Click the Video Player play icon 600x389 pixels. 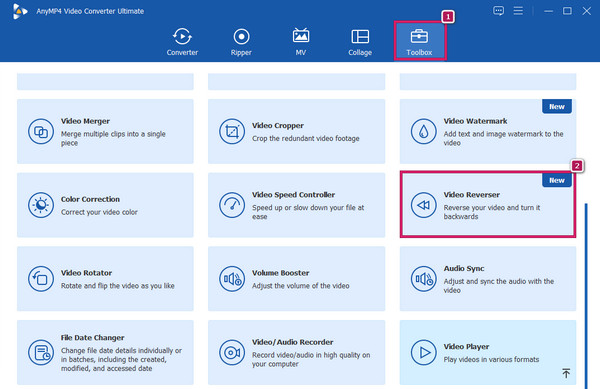pyautogui.click(x=423, y=352)
